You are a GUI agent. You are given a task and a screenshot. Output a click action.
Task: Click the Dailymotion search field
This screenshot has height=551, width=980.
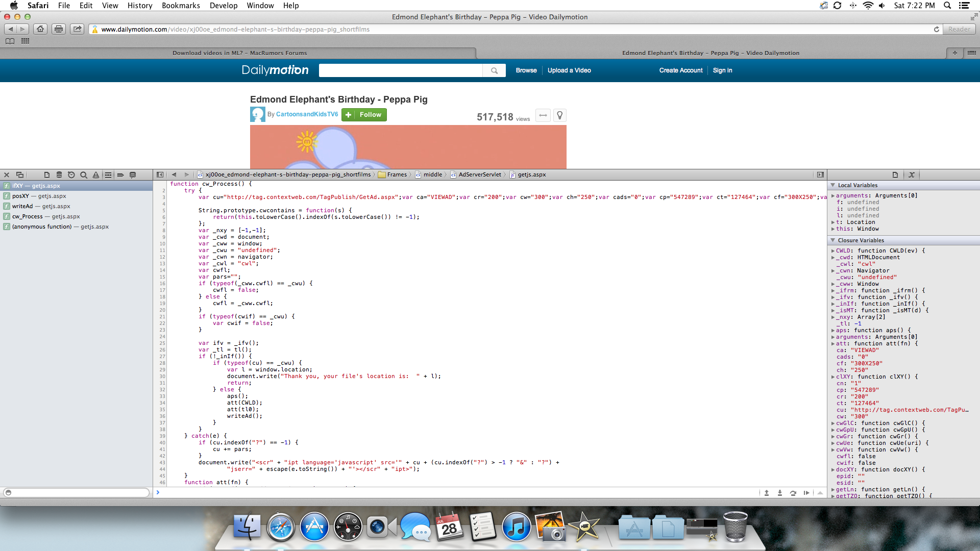401,70
